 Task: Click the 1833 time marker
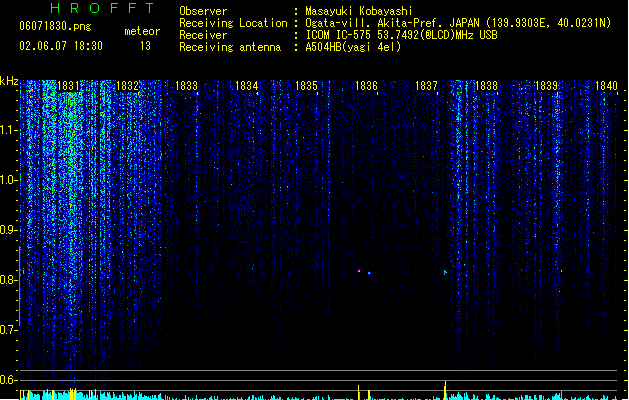click(x=187, y=86)
